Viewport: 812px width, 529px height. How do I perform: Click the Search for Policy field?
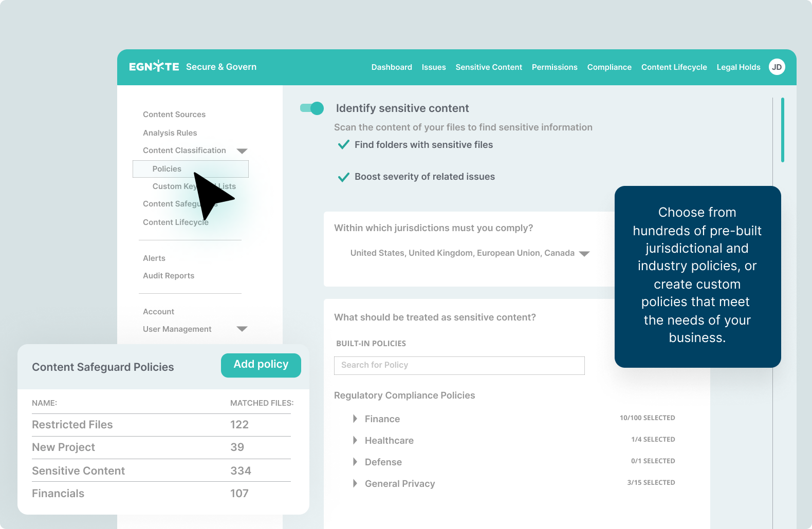click(459, 365)
